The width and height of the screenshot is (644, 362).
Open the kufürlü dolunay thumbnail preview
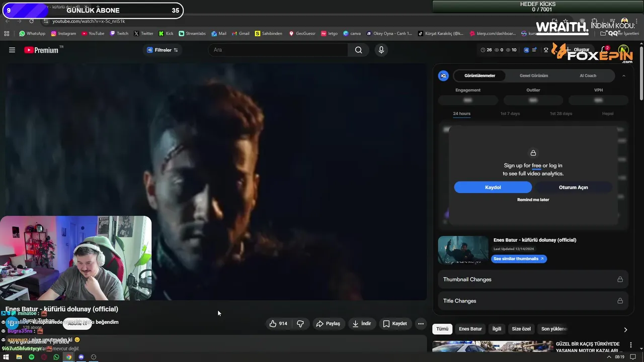click(x=463, y=250)
